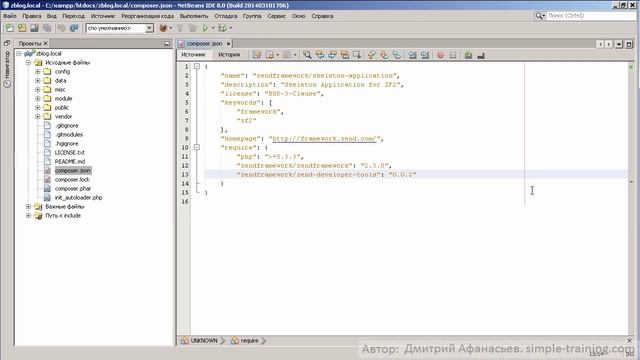
Task: Click the Undo toolbar icon
Action: pos(61,28)
